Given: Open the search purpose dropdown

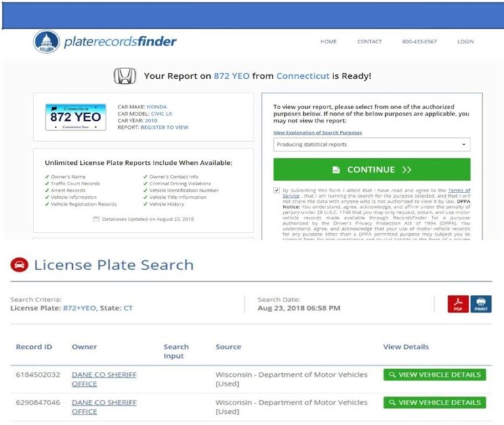Looking at the screenshot, I should pyautogui.click(x=371, y=145).
